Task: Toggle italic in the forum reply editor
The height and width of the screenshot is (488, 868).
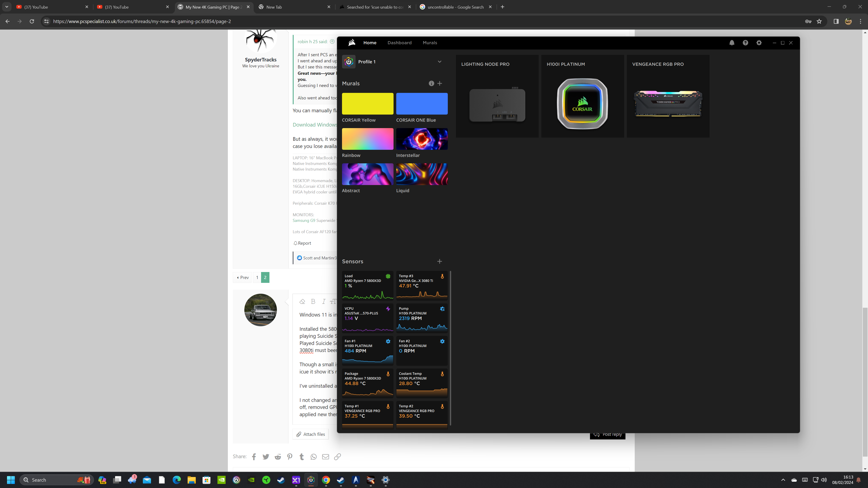Action: [x=323, y=301]
